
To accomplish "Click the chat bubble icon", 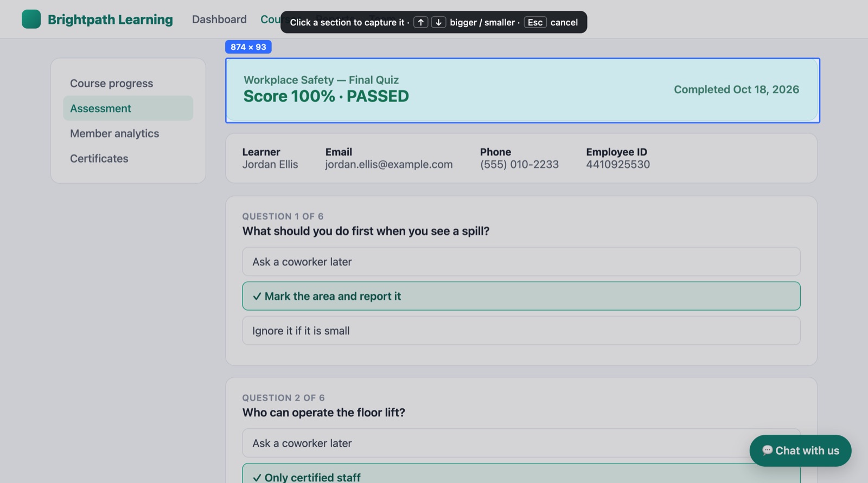I will 767,450.
